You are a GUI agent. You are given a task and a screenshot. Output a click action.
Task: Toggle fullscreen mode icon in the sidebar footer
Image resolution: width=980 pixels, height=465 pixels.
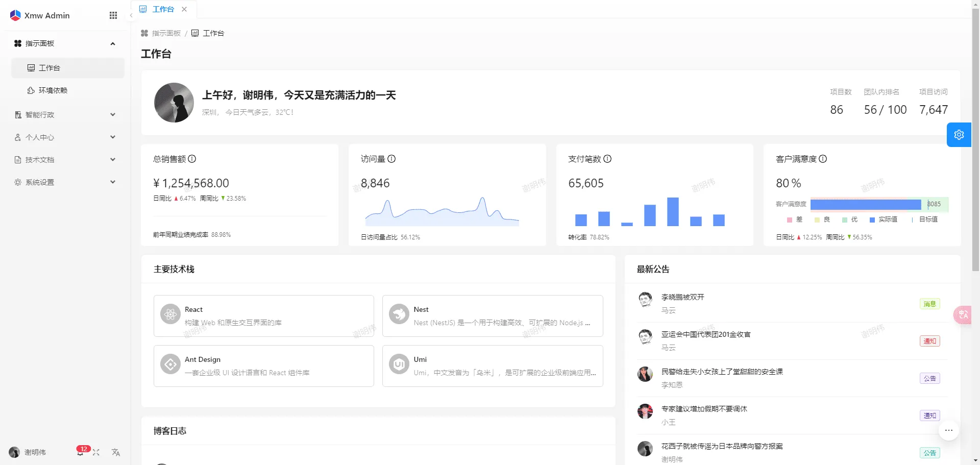pyautogui.click(x=96, y=452)
